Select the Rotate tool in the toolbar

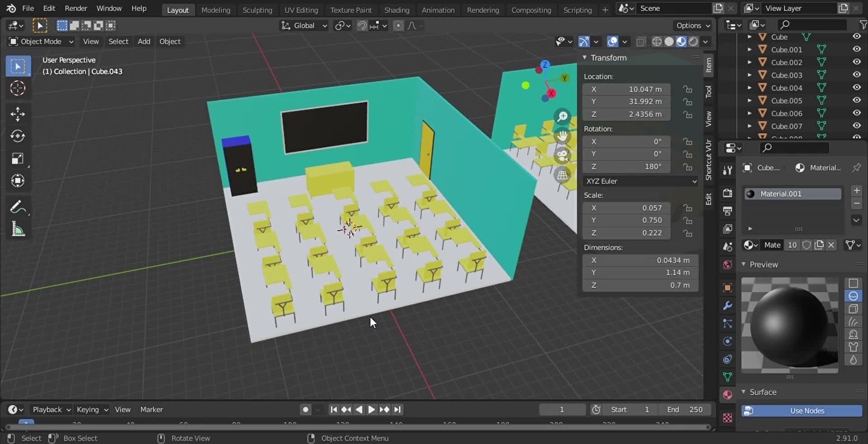coord(18,136)
